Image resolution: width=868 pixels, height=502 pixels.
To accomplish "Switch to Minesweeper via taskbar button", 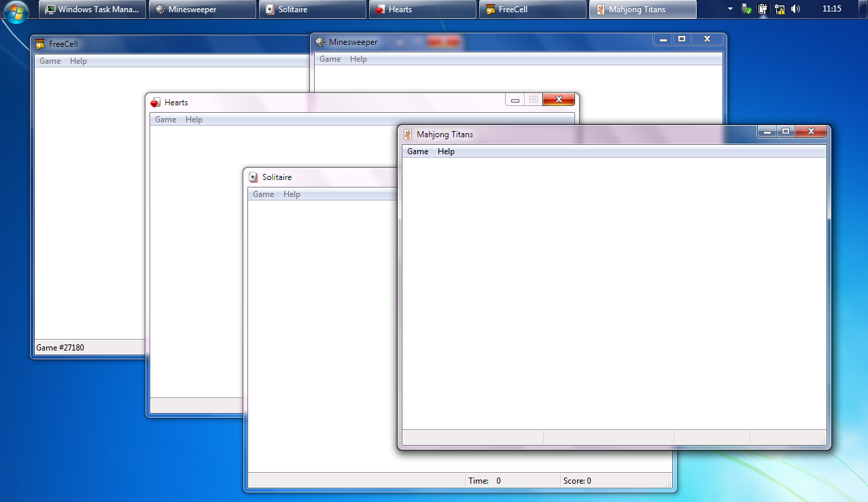I will click(x=203, y=10).
